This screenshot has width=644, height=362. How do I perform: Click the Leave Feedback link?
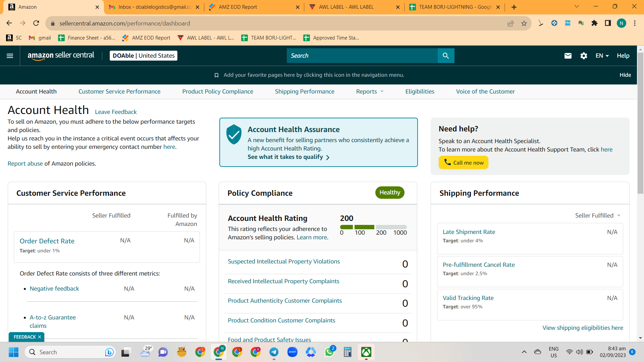pyautogui.click(x=116, y=112)
